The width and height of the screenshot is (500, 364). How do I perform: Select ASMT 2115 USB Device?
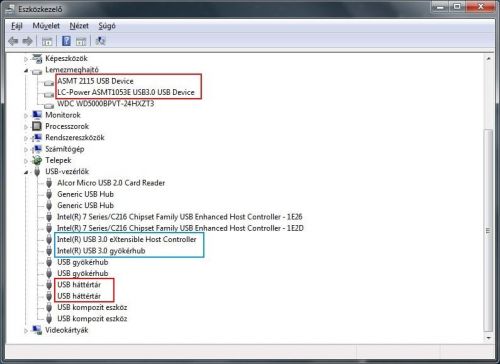(x=95, y=81)
